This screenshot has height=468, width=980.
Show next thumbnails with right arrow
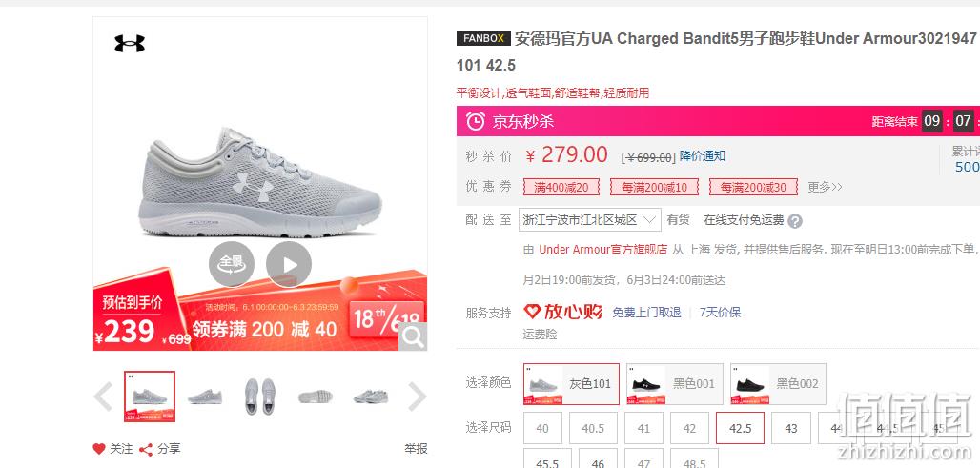point(417,397)
